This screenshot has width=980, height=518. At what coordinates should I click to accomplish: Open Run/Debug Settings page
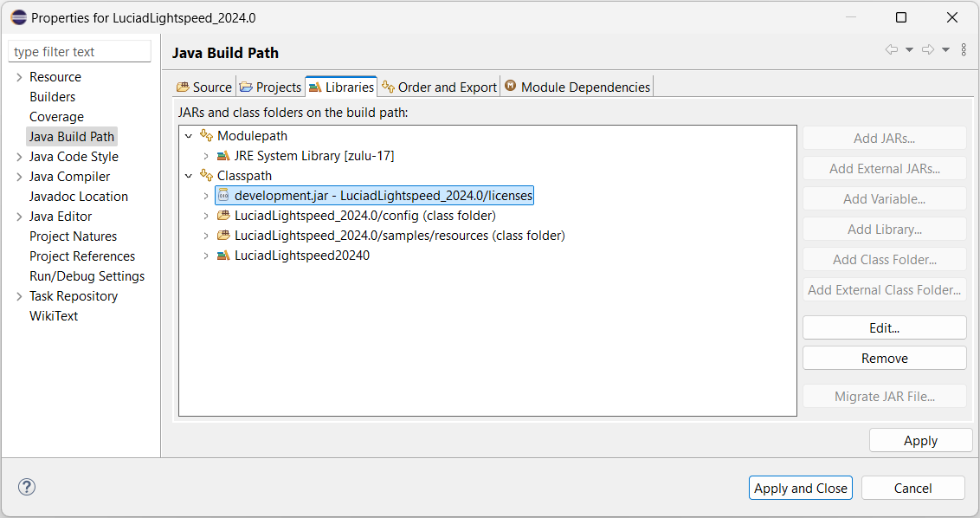[x=87, y=276]
